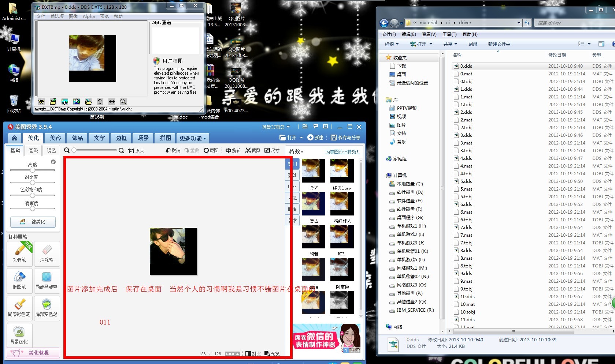Open the 组织 dropdown in Explorer
This screenshot has width=615, height=364.
click(392, 44)
